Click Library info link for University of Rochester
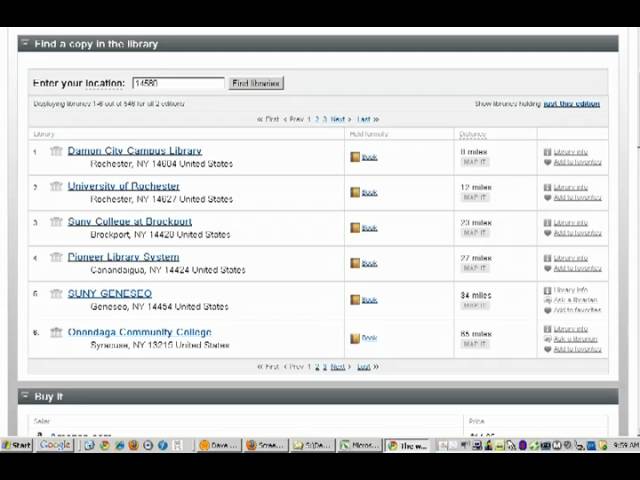Viewport: 640px width, 480px height. point(571,188)
